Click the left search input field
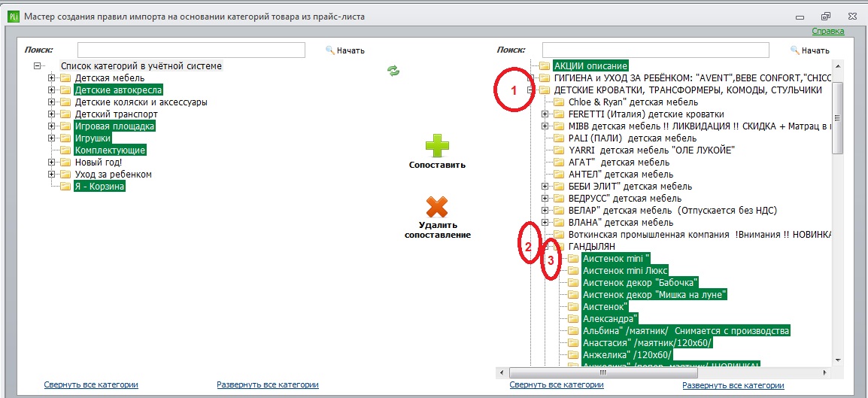 tap(192, 50)
